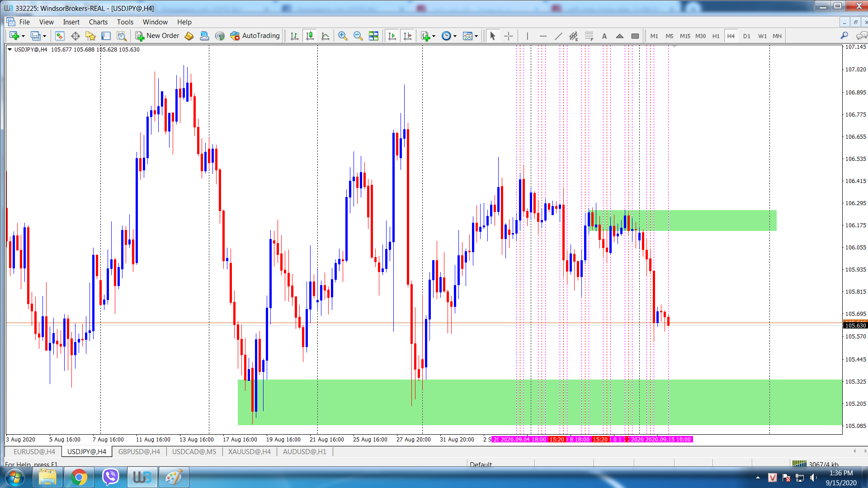The width and height of the screenshot is (868, 488).
Task: Open the Window menu
Action: pyautogui.click(x=155, y=22)
